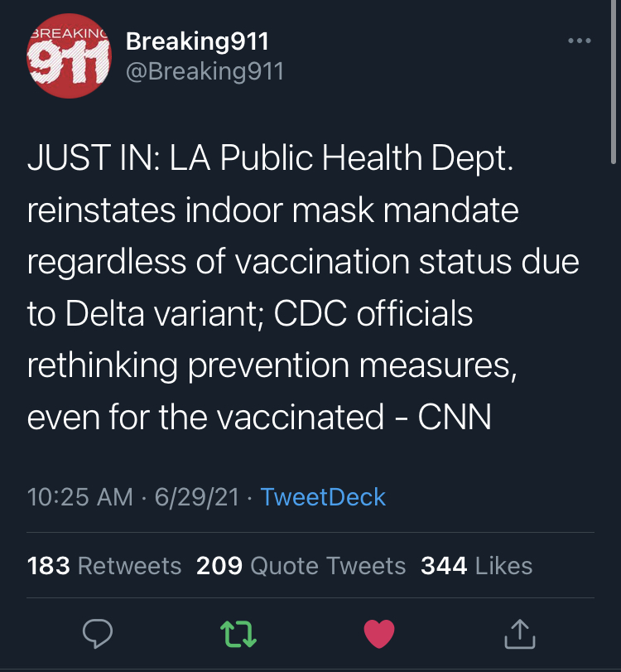Image resolution: width=621 pixels, height=672 pixels.
Task: Unlike the tweet via the red heart icon
Action: click(379, 634)
